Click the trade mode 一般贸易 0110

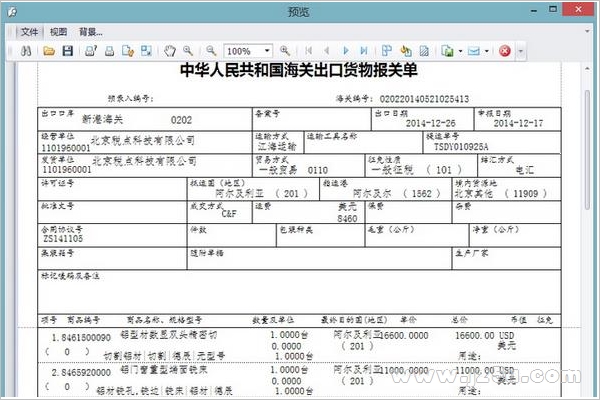point(293,170)
